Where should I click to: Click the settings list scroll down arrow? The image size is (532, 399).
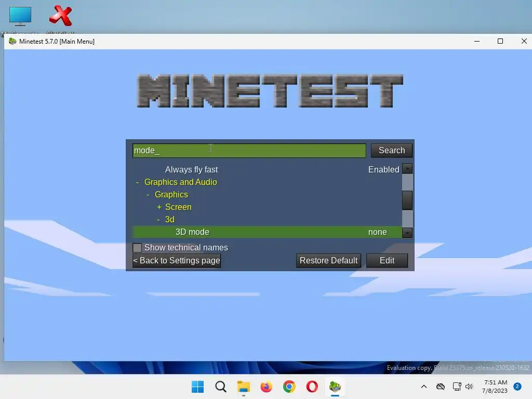click(407, 233)
